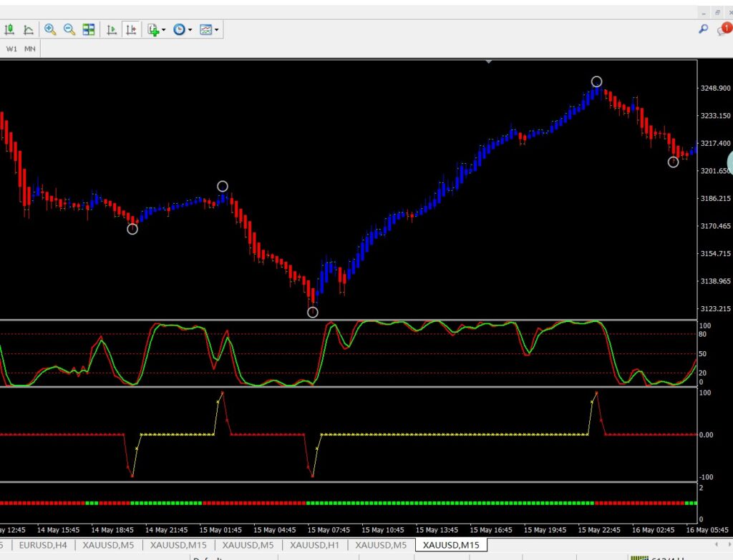The width and height of the screenshot is (733, 560).
Task: Zoom in on the chart
Action: coord(50,30)
